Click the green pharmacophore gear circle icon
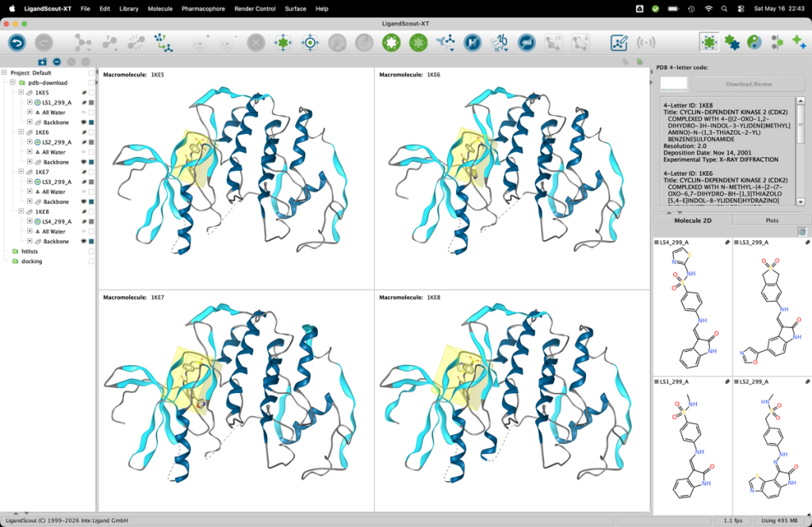 tap(392, 43)
